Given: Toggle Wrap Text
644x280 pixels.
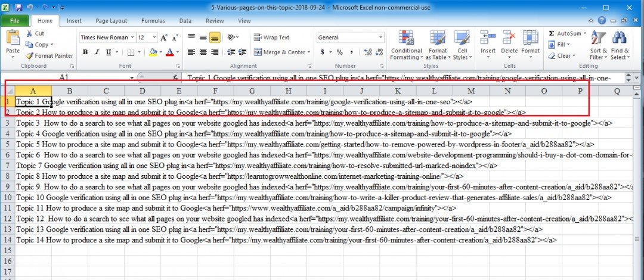Looking at the screenshot, I should coord(271,38).
